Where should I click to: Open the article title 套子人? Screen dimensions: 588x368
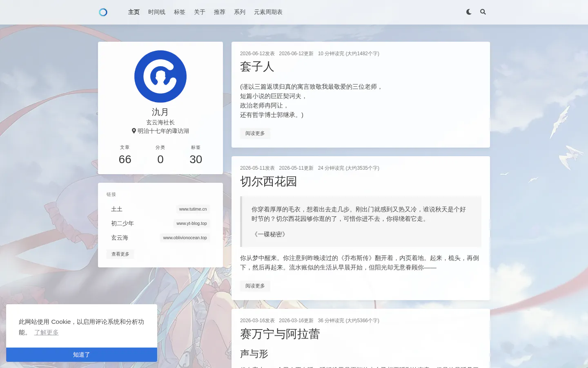click(x=257, y=67)
